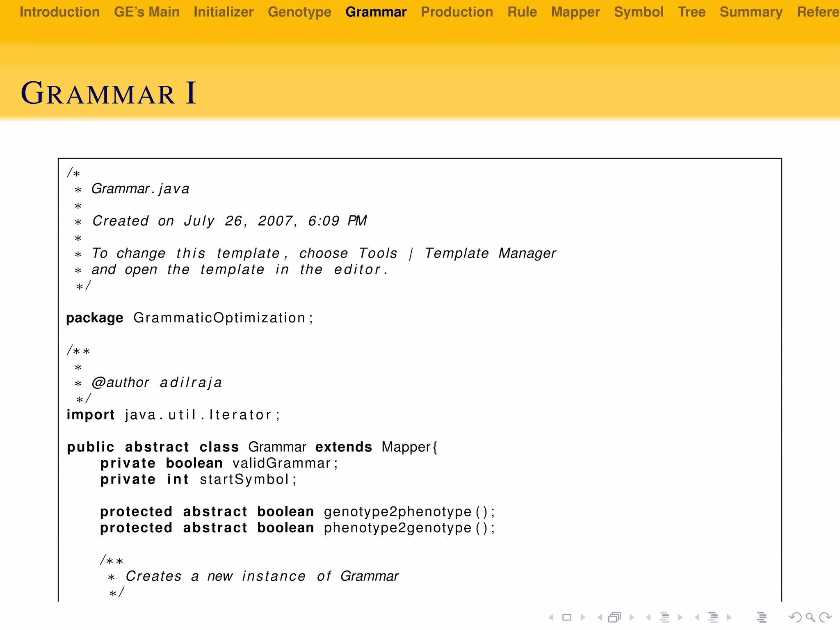The height and width of the screenshot is (630, 840).
Task: Go to next slide using right arrow
Action: (583, 617)
